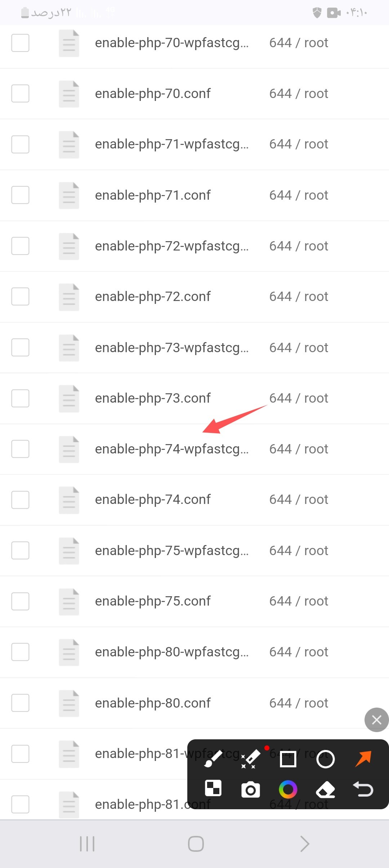Viewport: 389px width, 868px height.
Task: Tick the checkbox beside enable-php-74.conf
Action: click(x=20, y=500)
